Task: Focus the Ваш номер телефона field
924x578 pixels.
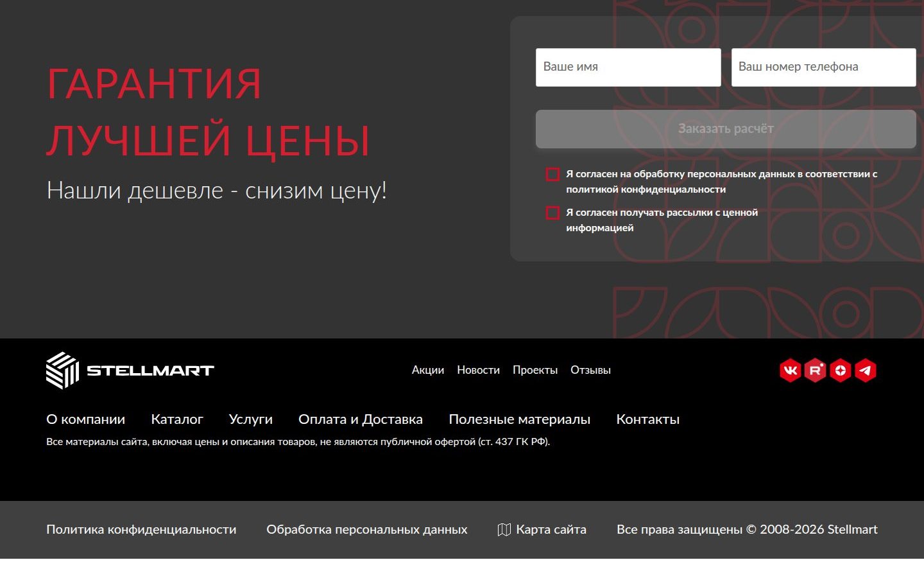Action: point(824,67)
